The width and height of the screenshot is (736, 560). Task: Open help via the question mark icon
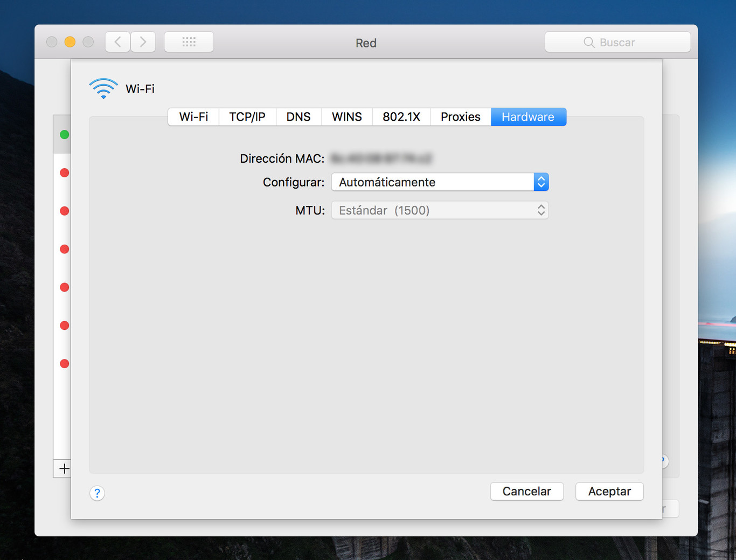97,493
